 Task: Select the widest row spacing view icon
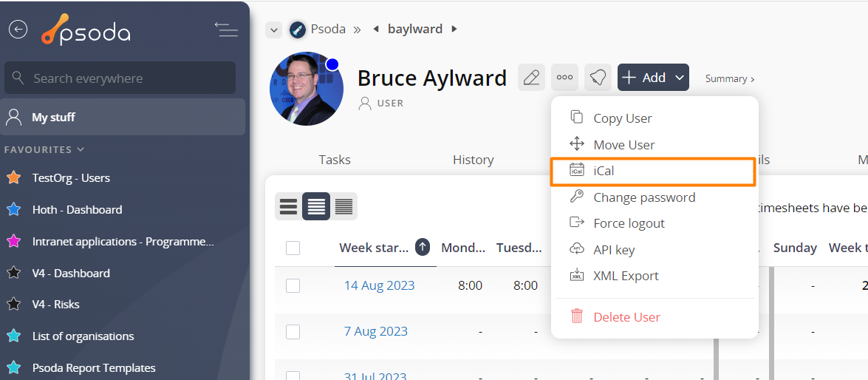288,206
